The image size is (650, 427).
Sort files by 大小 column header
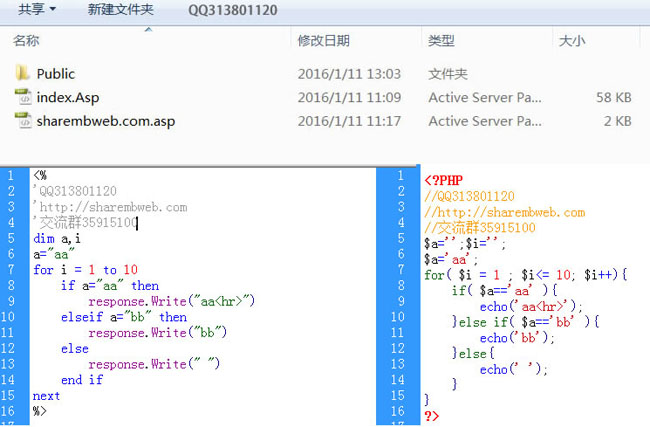[572, 41]
